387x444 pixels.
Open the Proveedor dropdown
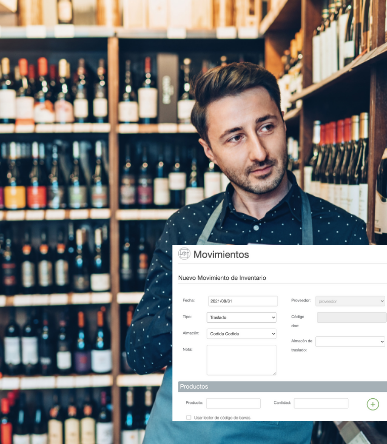tap(350, 301)
